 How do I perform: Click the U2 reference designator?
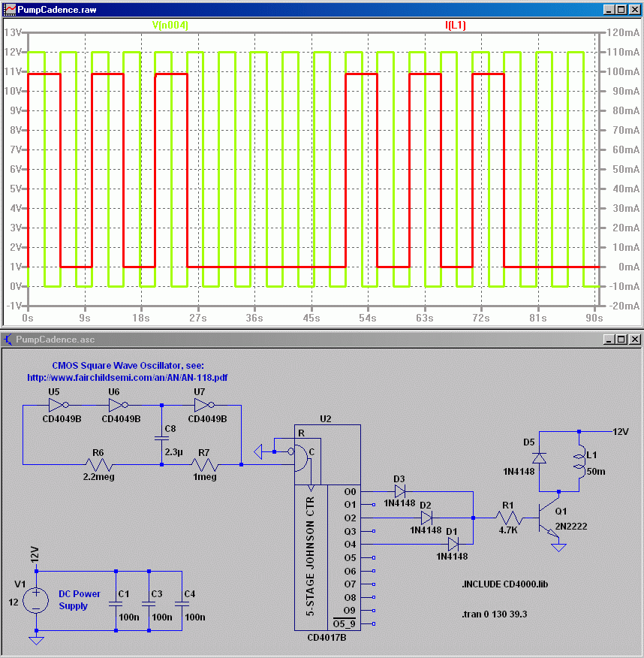(325, 419)
